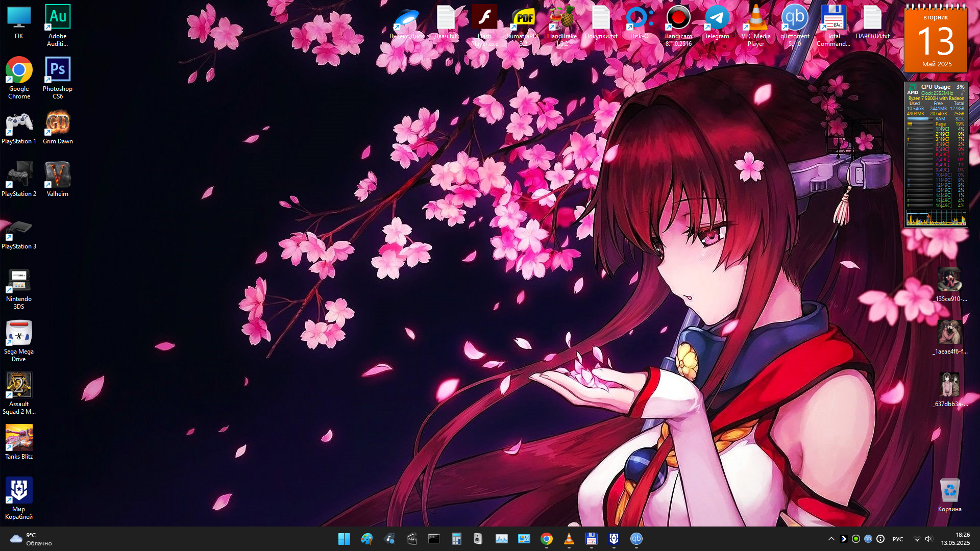Select VLC Media Player desktop shortcut

coord(756,26)
